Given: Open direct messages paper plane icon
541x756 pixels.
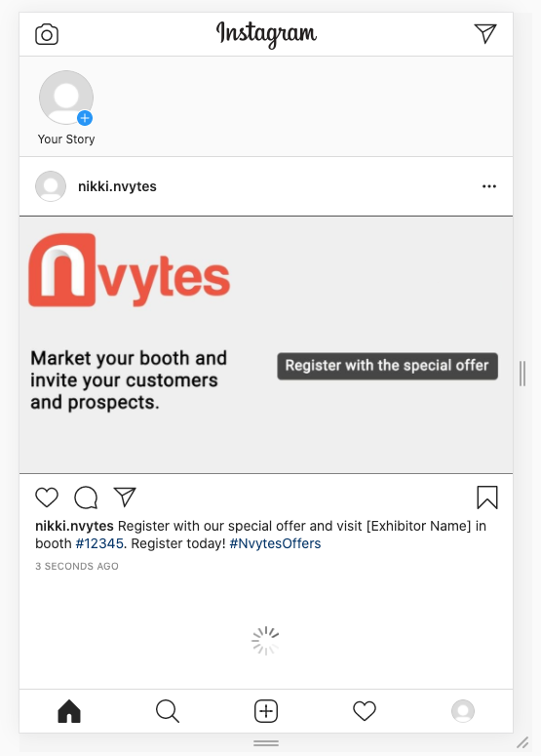Looking at the screenshot, I should (485, 33).
